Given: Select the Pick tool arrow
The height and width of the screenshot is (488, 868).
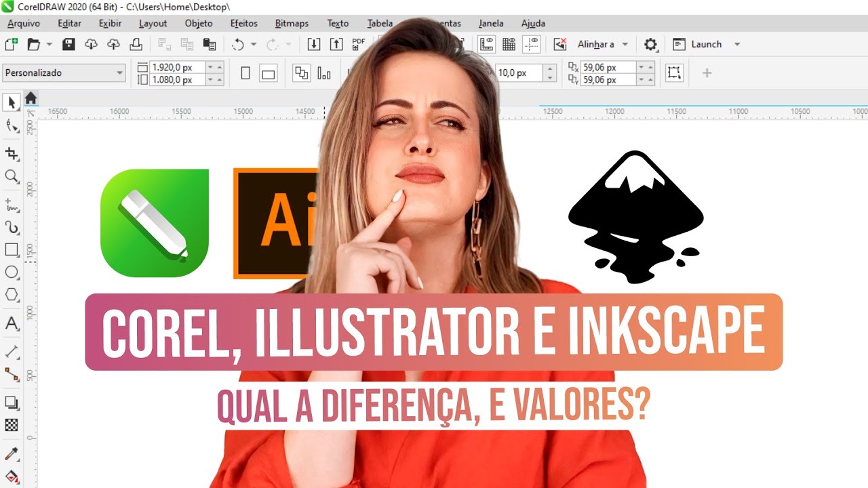Looking at the screenshot, I should click(x=12, y=103).
